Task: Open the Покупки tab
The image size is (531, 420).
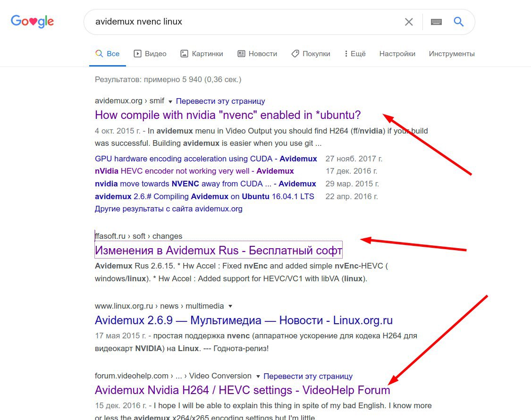Action: [x=311, y=53]
